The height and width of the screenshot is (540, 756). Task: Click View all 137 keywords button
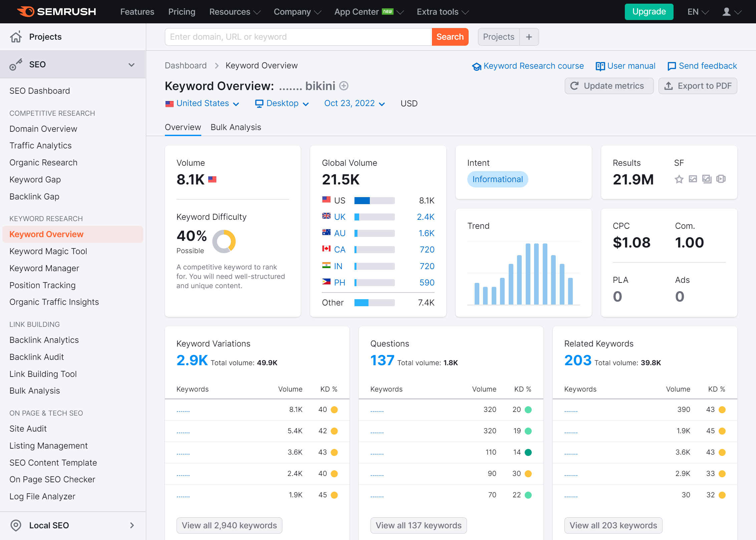(x=419, y=525)
